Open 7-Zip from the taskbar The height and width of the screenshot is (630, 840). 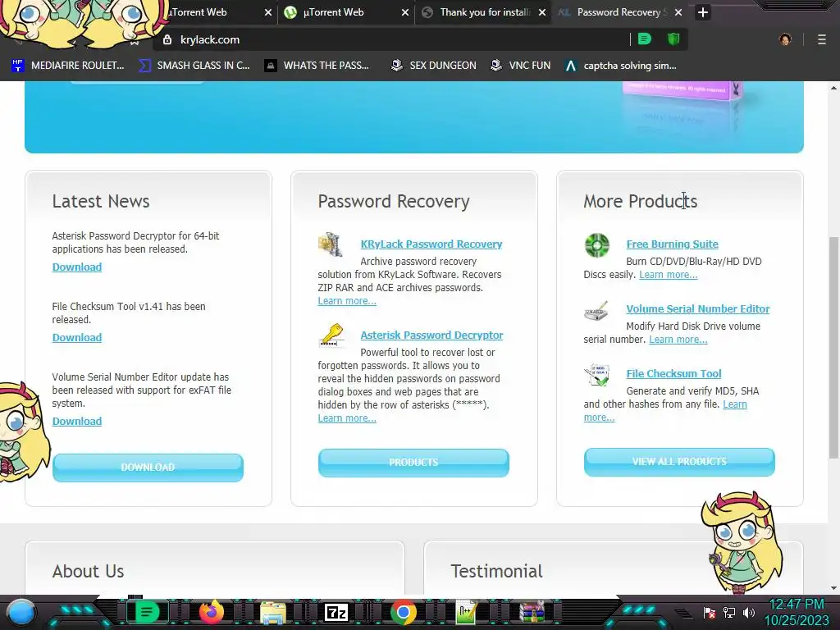336,612
